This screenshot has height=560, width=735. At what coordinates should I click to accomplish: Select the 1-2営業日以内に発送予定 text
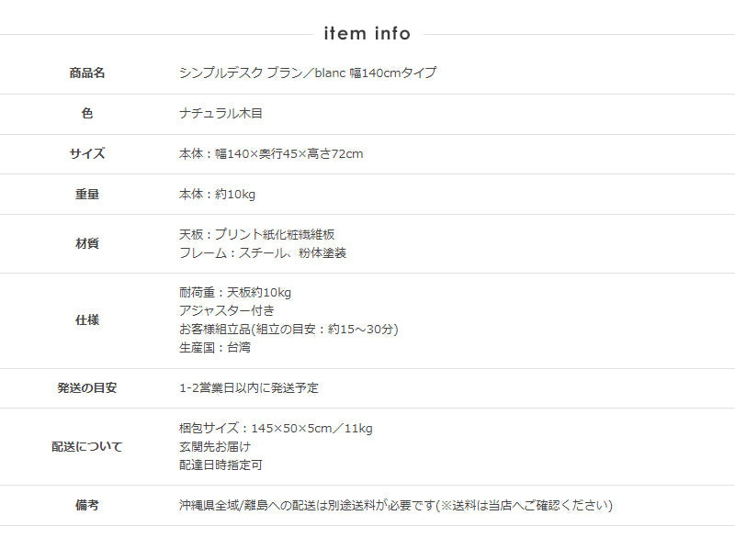(x=249, y=387)
